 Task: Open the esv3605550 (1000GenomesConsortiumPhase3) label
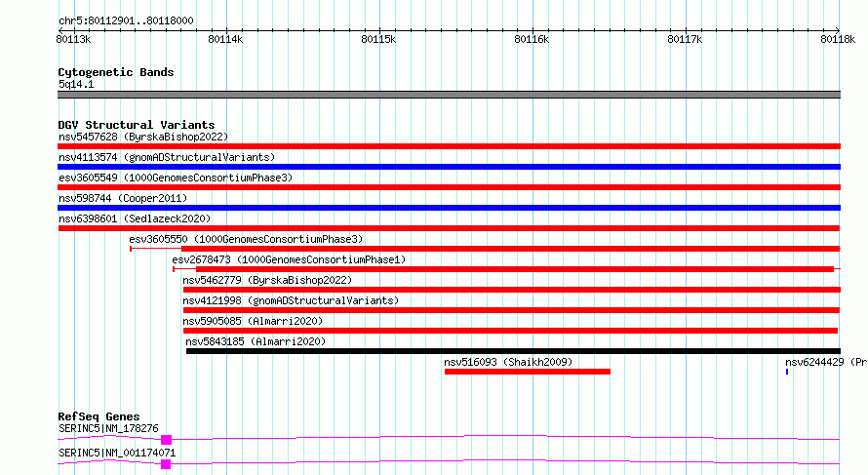click(x=246, y=239)
